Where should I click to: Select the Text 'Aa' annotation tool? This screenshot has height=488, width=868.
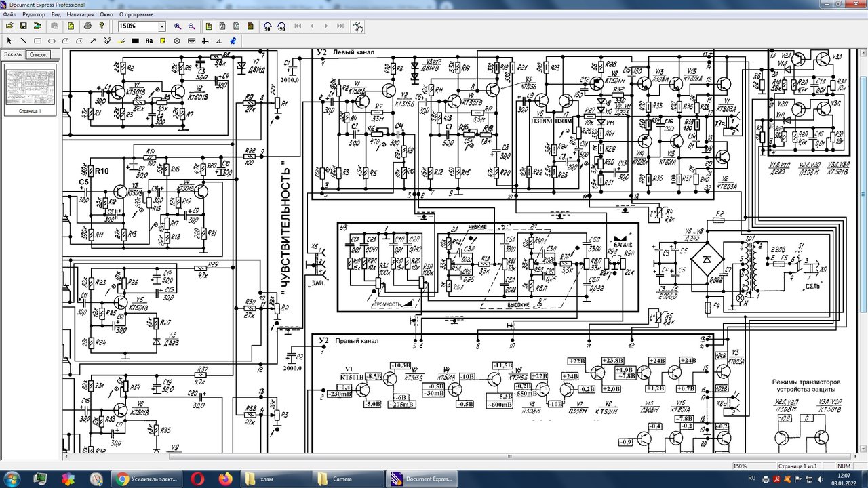point(149,41)
